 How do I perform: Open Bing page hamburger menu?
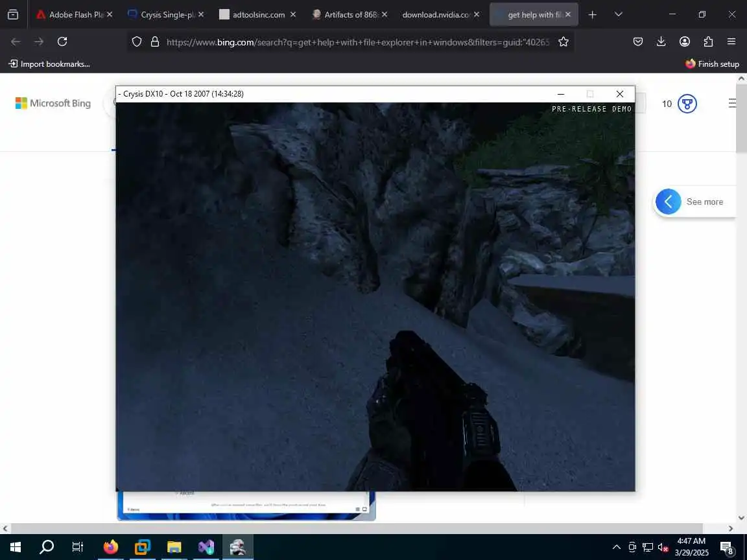[x=733, y=103]
